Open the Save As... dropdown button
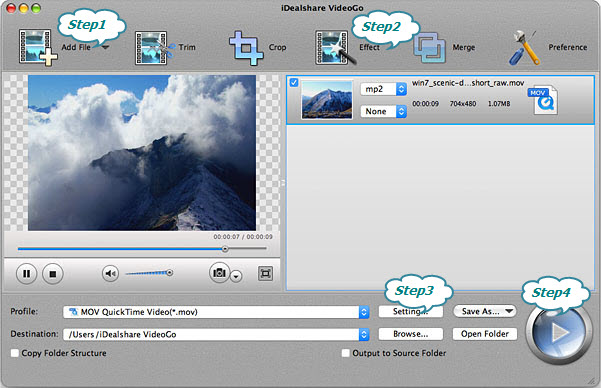The width and height of the screenshot is (601, 388). (485, 311)
